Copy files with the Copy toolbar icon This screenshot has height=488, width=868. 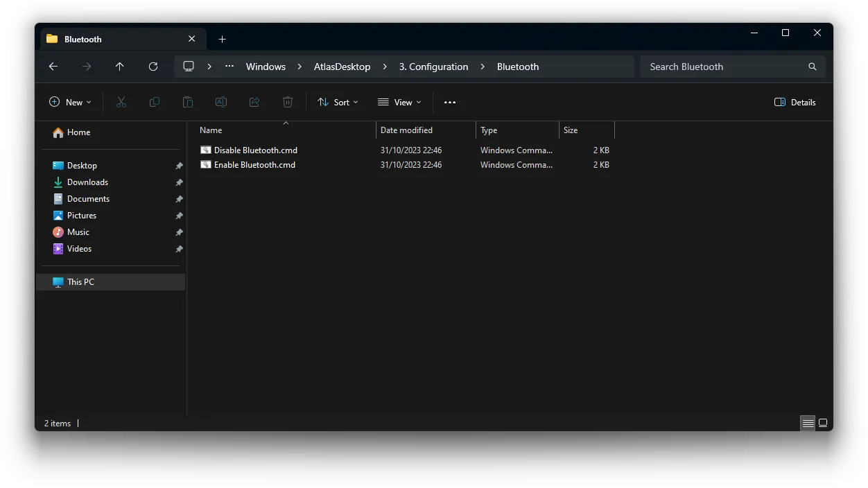155,102
